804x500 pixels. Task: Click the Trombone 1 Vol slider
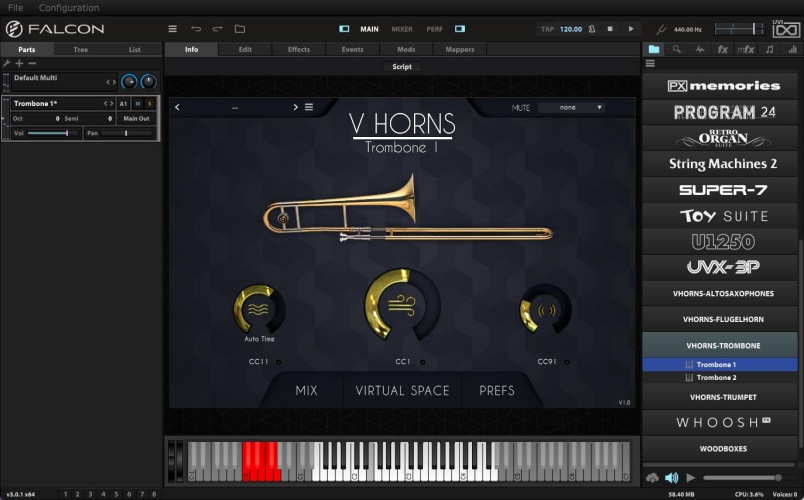click(x=54, y=133)
